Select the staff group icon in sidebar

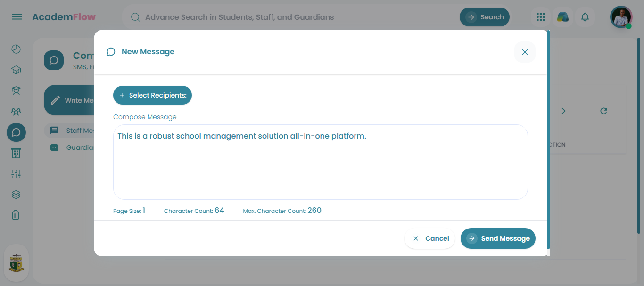(16, 112)
